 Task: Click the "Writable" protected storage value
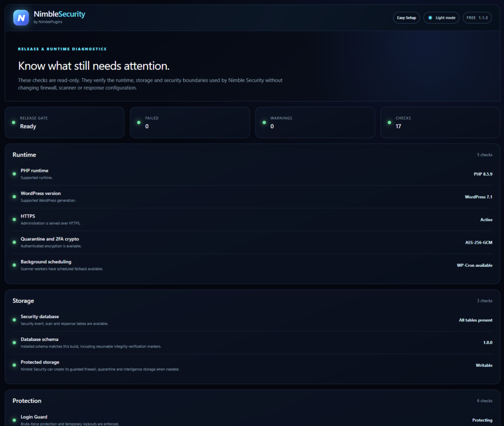click(x=484, y=365)
